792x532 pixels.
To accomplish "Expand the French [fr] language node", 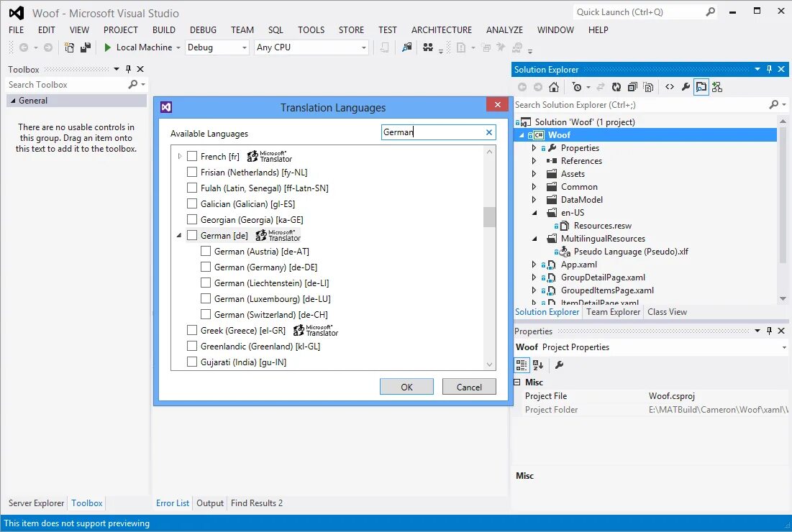I will [180, 157].
